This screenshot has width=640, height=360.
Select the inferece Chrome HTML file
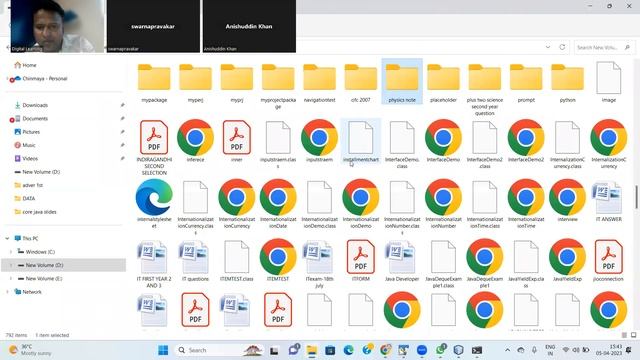click(x=195, y=141)
